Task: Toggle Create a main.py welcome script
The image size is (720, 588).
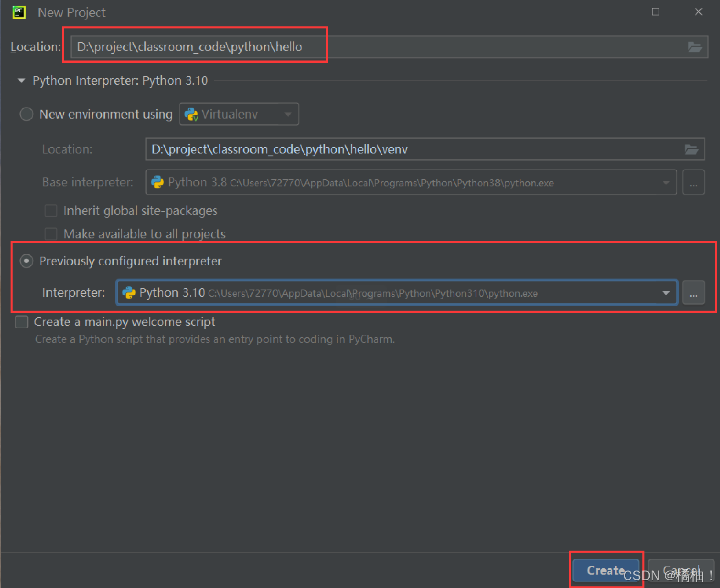Action: [22, 322]
